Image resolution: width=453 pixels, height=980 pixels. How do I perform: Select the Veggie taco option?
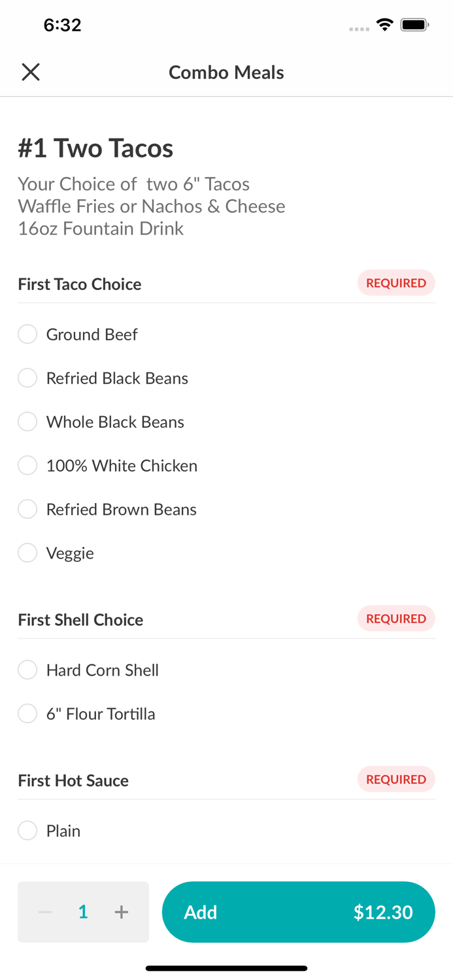click(27, 553)
